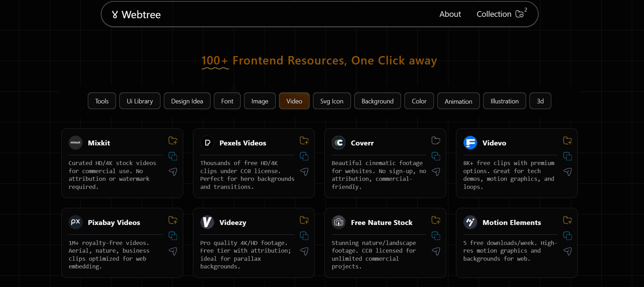Screen dimensions: 644x287
Task: Switch to the Ui Library category
Action: coord(140,101)
